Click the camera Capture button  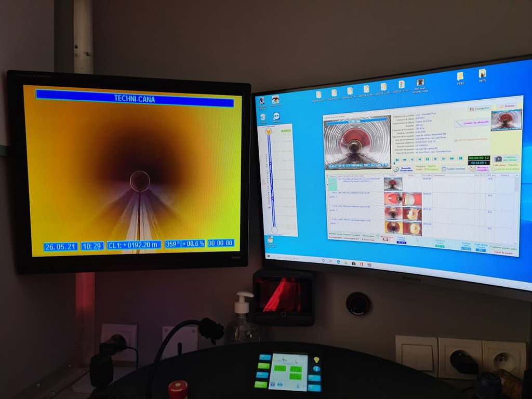tap(506, 159)
